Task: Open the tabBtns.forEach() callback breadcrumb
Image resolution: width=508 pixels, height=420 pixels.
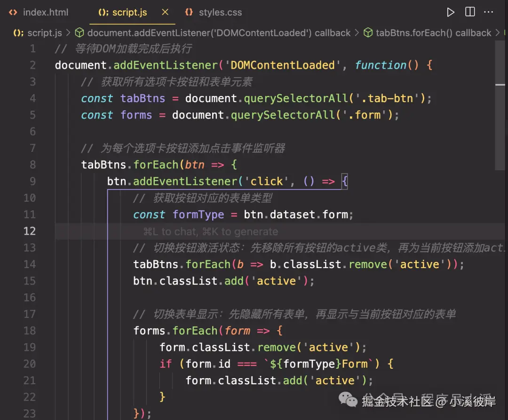Action: [434, 33]
